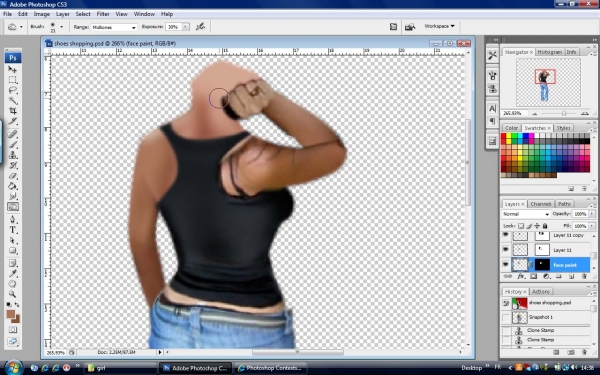This screenshot has height=375, width=600.
Task: Open the Filter menu
Action: pos(103,14)
